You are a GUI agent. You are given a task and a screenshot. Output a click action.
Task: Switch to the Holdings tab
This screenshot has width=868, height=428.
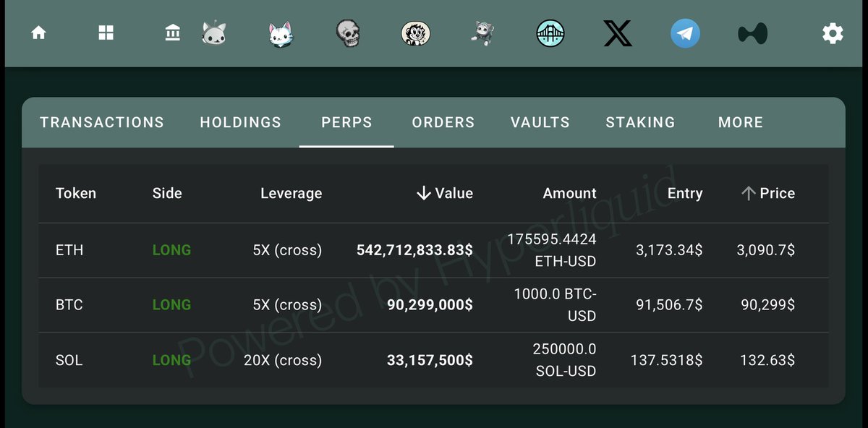(241, 123)
